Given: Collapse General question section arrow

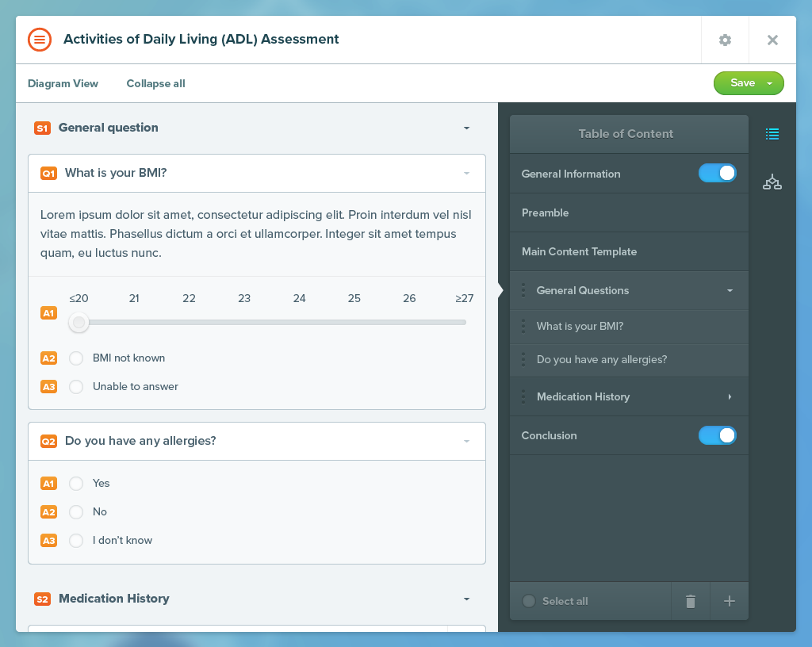Looking at the screenshot, I should 466,128.
